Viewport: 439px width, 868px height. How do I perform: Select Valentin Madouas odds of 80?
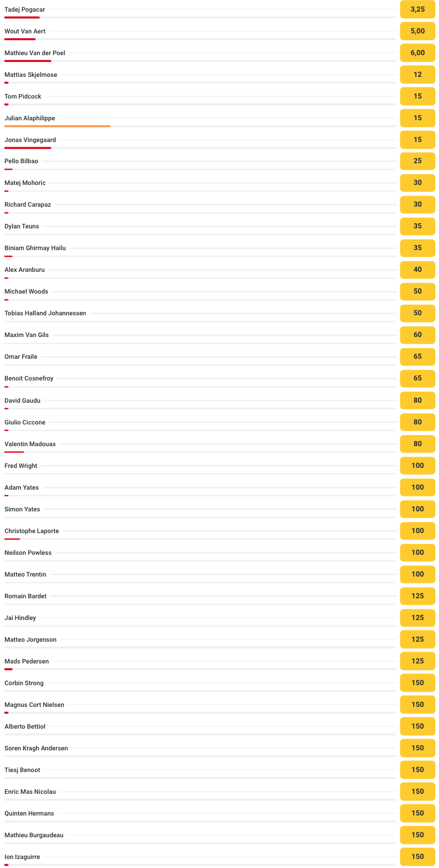click(x=417, y=444)
